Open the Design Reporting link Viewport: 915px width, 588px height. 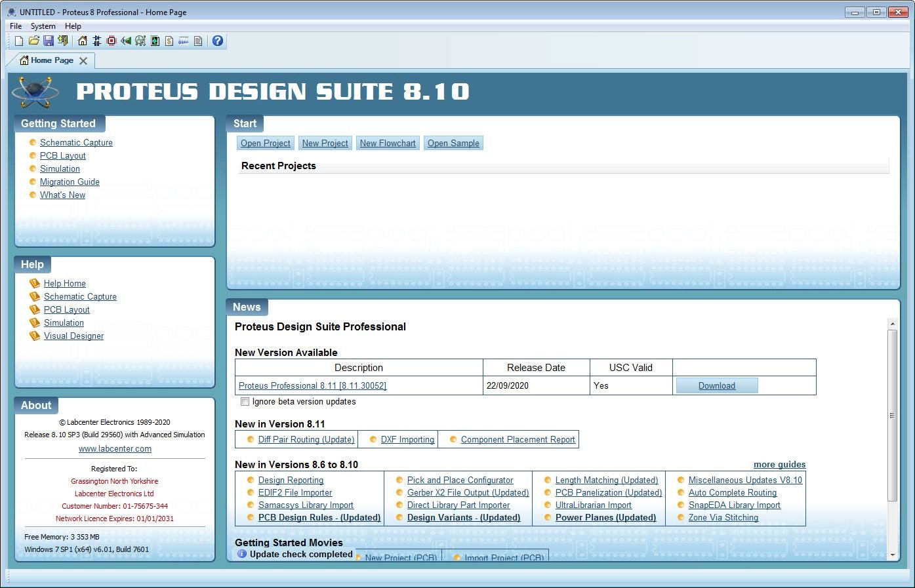tap(291, 480)
